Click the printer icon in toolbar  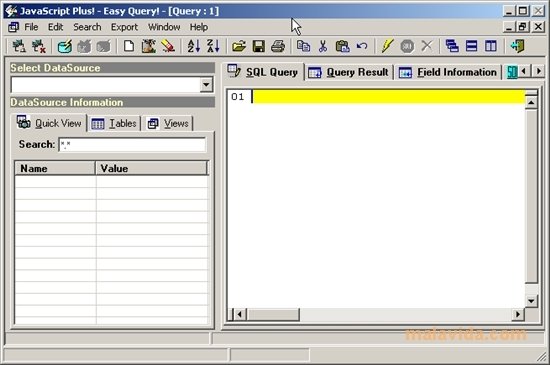point(278,46)
